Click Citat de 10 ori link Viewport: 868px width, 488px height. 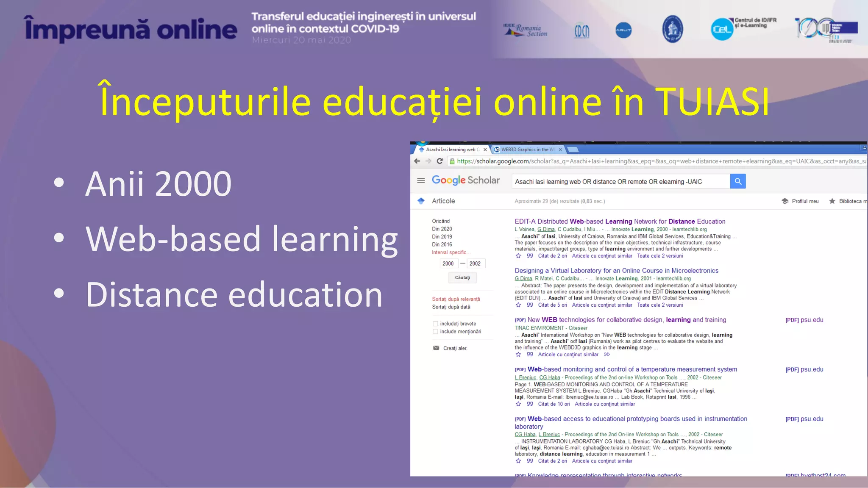[x=554, y=404]
